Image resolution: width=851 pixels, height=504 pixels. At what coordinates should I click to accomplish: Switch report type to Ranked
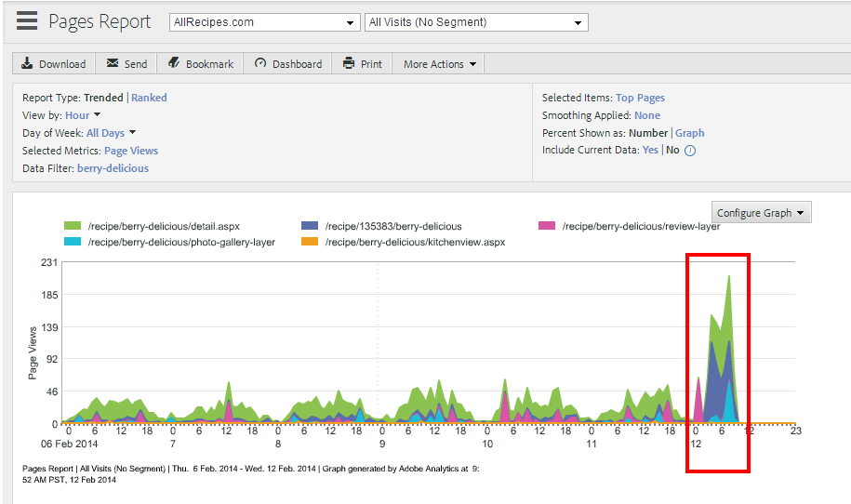click(x=149, y=98)
